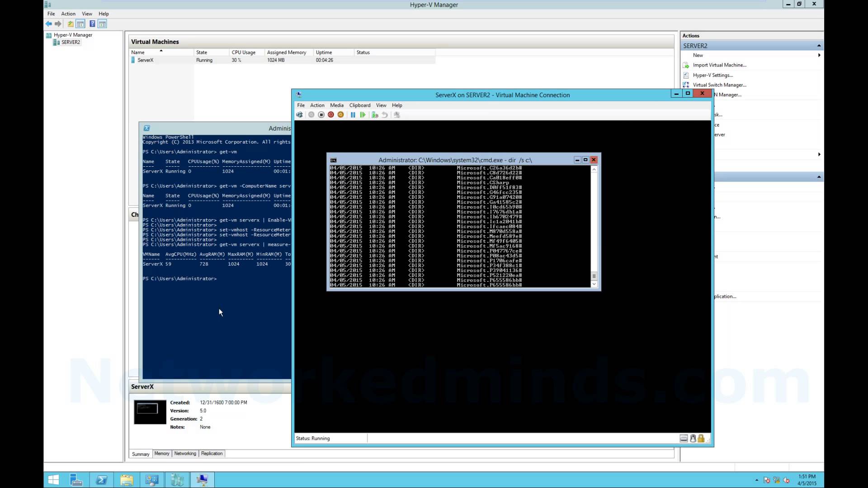This screenshot has height=488, width=868.
Task: Click the Status column header
Action: (395, 52)
